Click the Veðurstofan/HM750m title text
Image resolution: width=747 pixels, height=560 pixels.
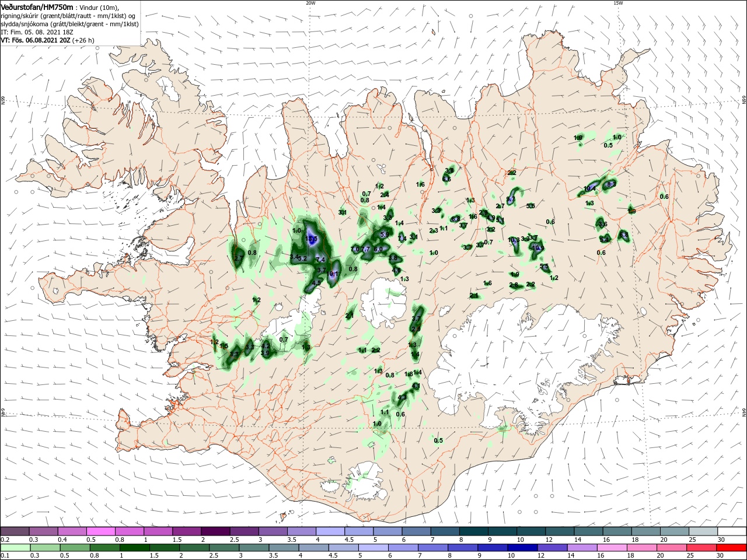(37, 6)
